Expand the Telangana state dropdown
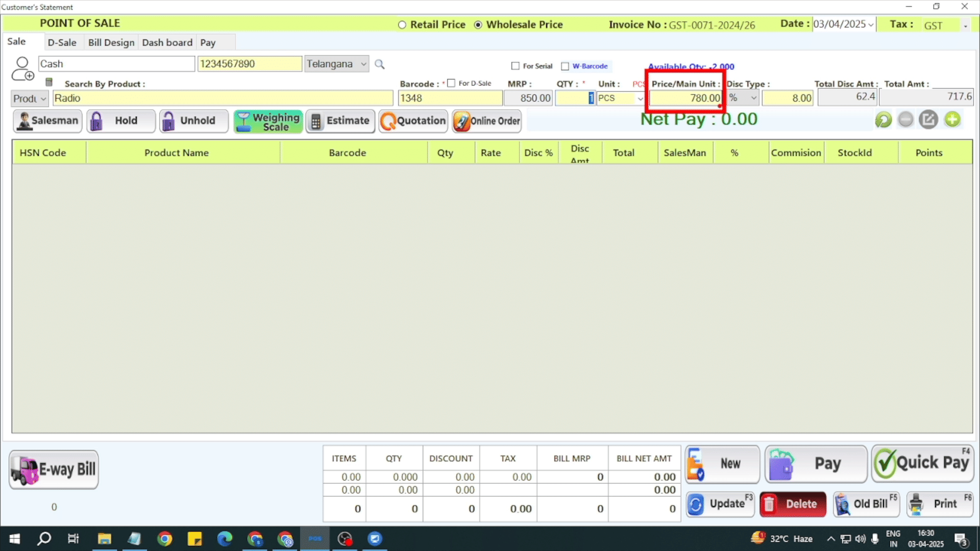This screenshot has width=980, height=551. pos(363,64)
